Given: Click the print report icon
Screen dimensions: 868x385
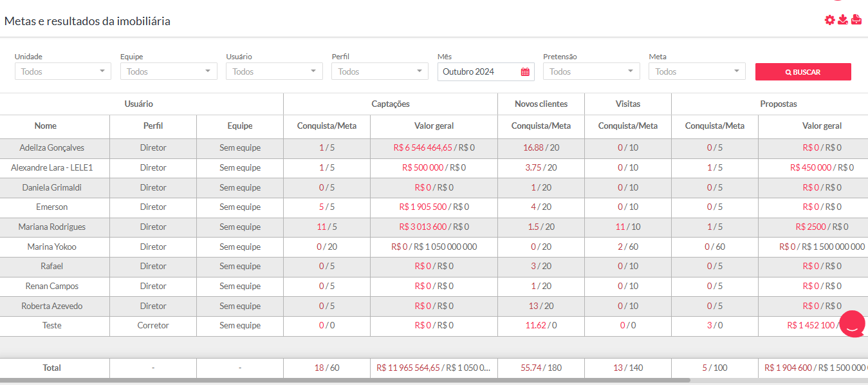Looking at the screenshot, I should tap(856, 20).
